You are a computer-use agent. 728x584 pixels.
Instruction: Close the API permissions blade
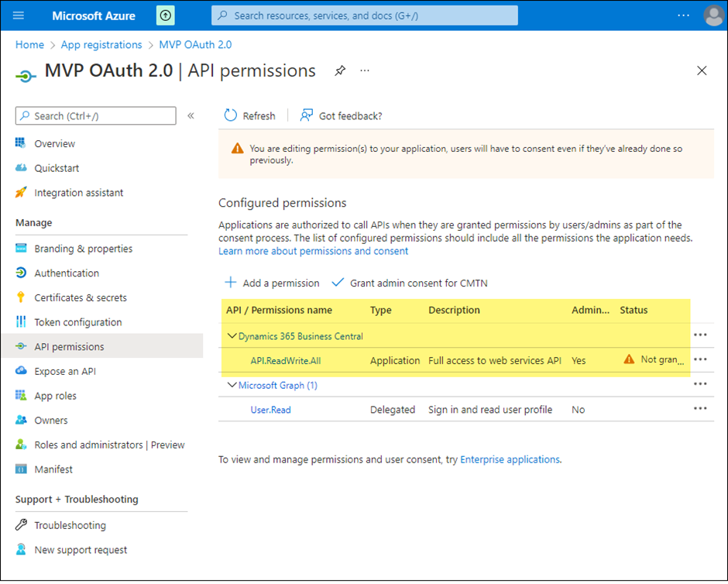point(702,70)
